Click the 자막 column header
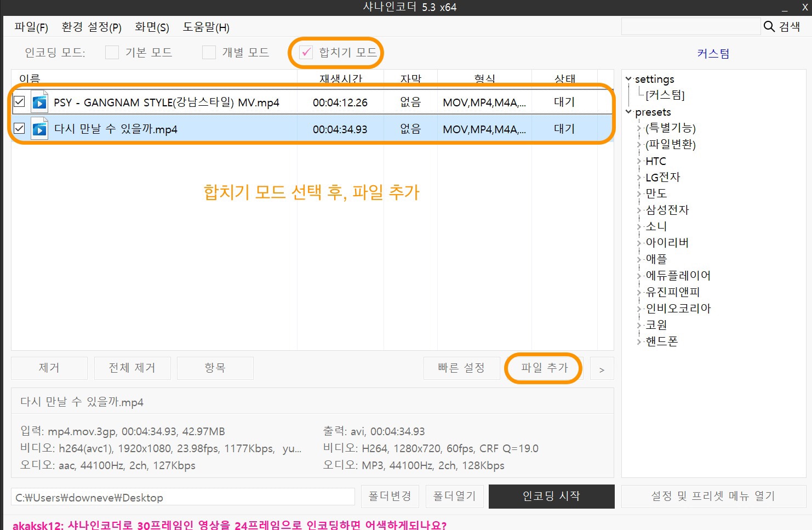 411,78
